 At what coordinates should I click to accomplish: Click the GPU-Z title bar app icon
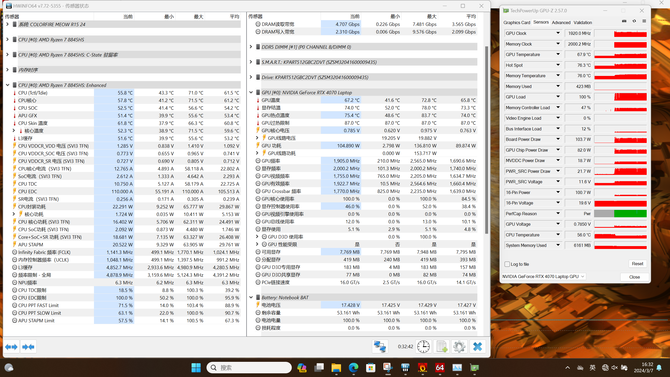(506, 11)
